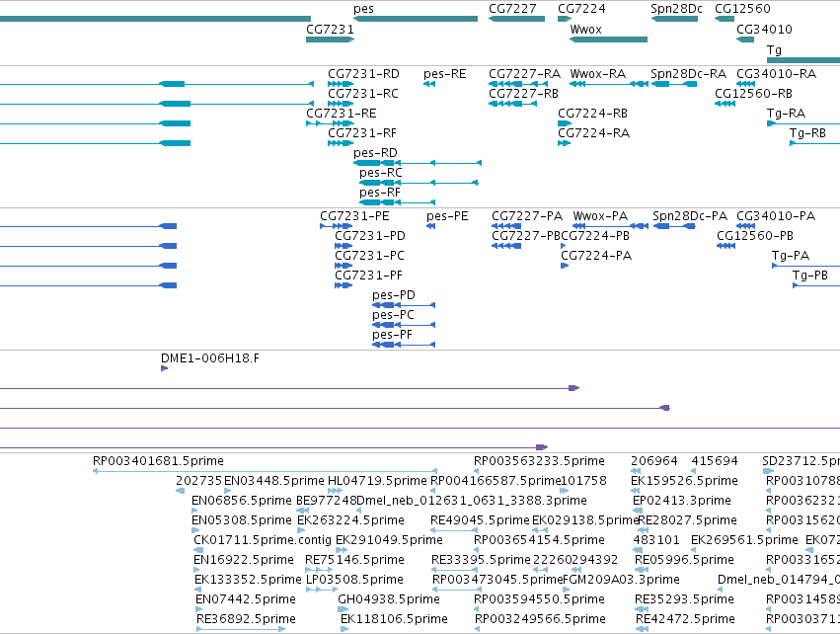Select the Tg gene label
This screenshot has width=840, height=634.
click(x=774, y=49)
